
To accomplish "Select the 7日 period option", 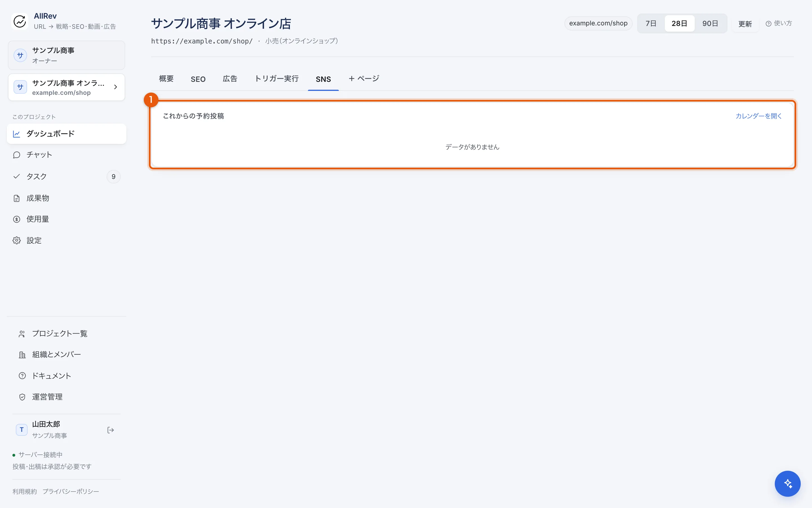I will [x=651, y=23].
